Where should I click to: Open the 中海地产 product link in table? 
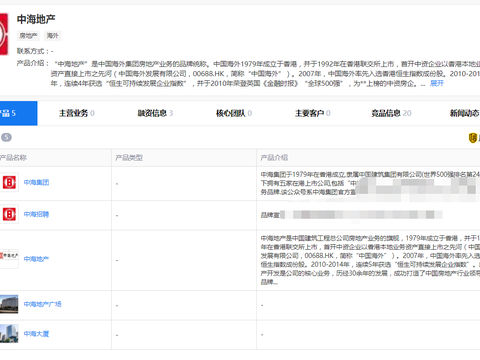click(36, 259)
